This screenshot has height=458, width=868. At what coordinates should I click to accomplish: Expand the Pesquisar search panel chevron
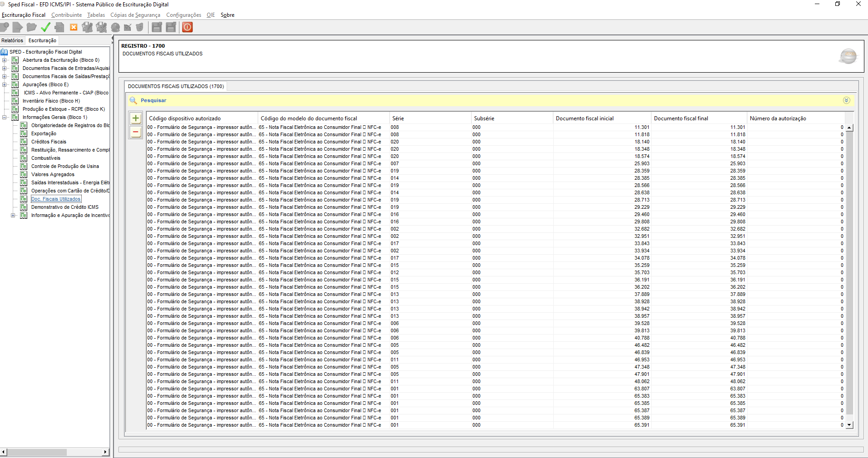coord(846,100)
